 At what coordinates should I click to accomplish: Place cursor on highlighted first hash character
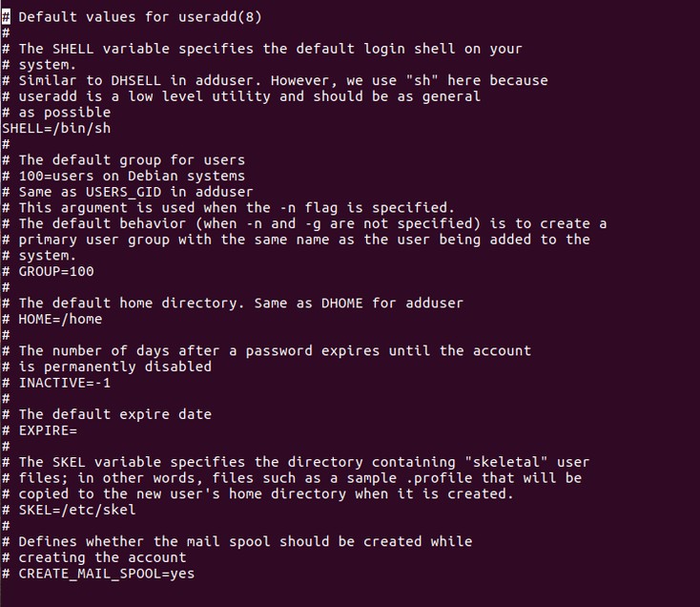pos(6,17)
